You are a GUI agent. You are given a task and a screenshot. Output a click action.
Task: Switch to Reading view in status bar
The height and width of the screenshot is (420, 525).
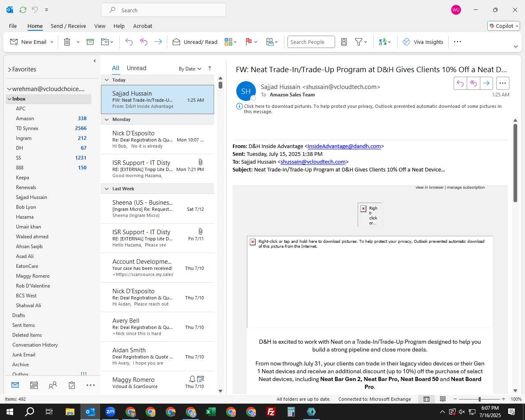click(x=443, y=399)
